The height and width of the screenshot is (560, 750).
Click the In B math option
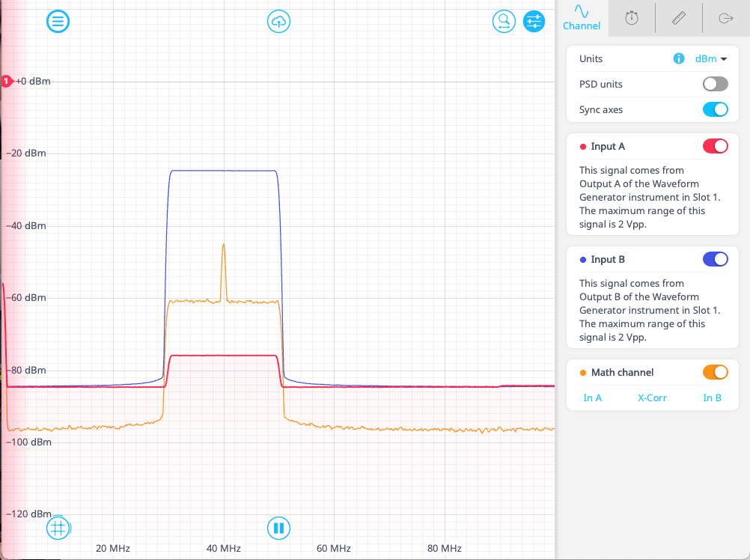click(712, 398)
